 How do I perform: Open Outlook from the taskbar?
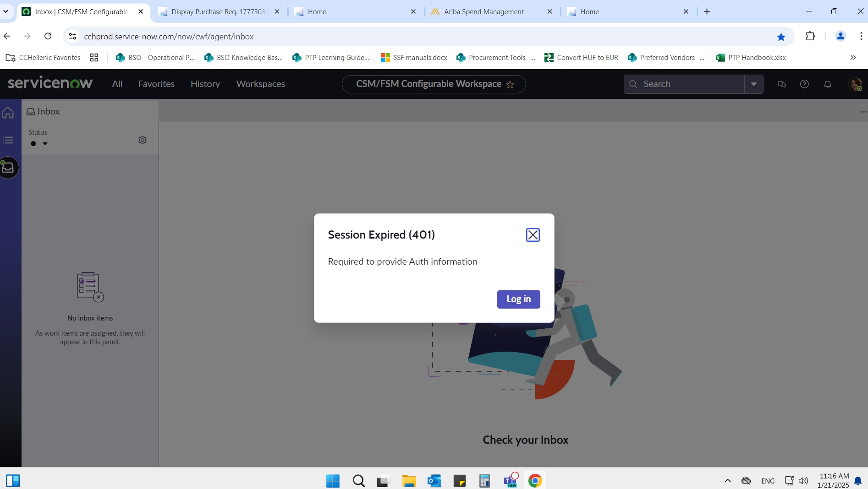(434, 481)
